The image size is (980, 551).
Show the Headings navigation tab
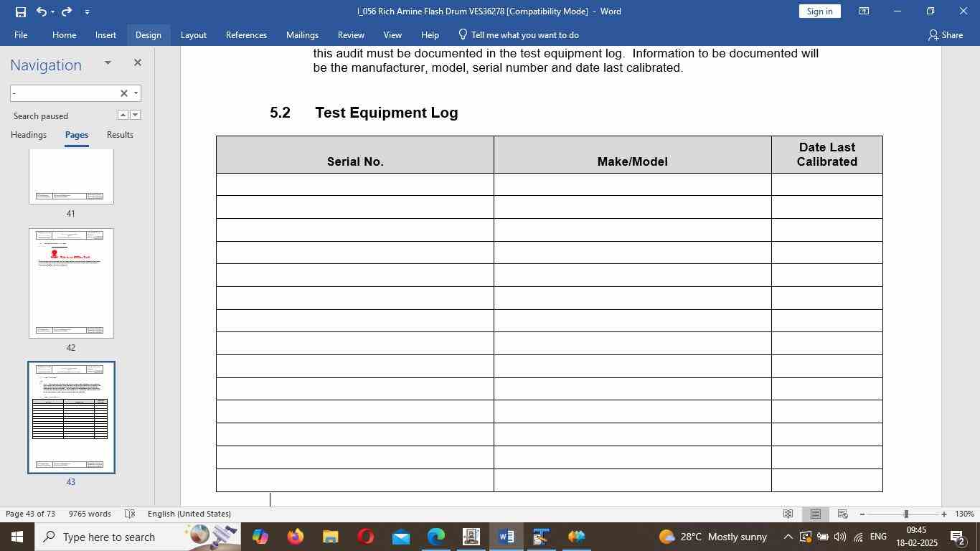(x=29, y=135)
